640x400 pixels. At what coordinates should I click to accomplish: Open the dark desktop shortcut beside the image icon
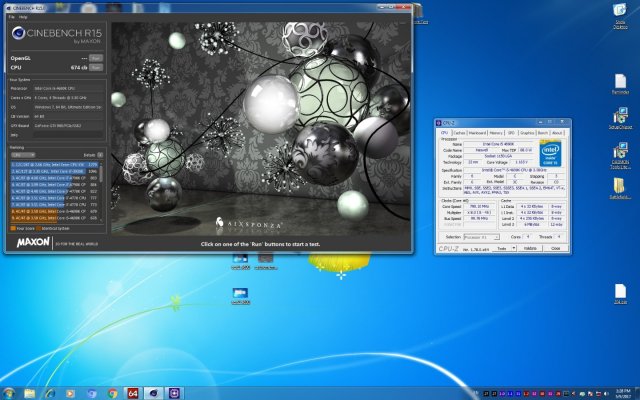tap(266, 261)
